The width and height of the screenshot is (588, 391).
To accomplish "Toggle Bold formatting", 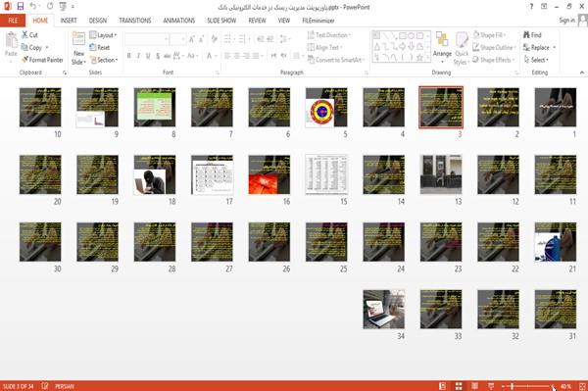I will (129, 56).
